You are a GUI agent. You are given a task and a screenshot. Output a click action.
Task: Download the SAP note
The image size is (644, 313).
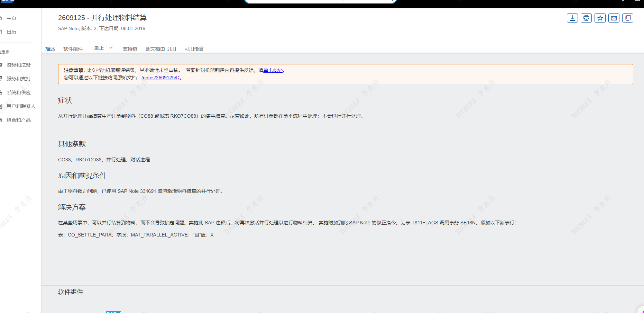click(572, 18)
